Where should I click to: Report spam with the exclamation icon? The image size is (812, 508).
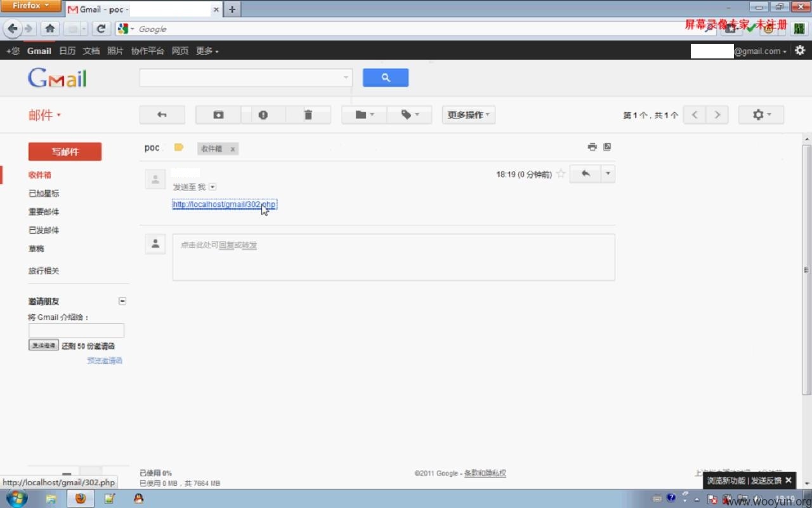(263, 114)
